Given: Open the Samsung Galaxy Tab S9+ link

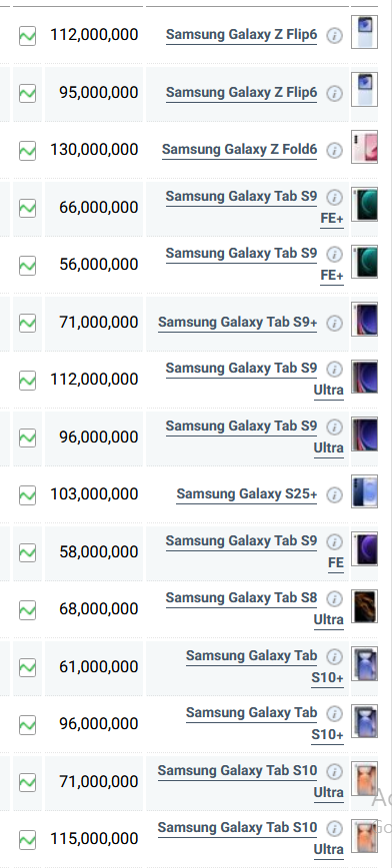Looking at the screenshot, I should point(237,322).
